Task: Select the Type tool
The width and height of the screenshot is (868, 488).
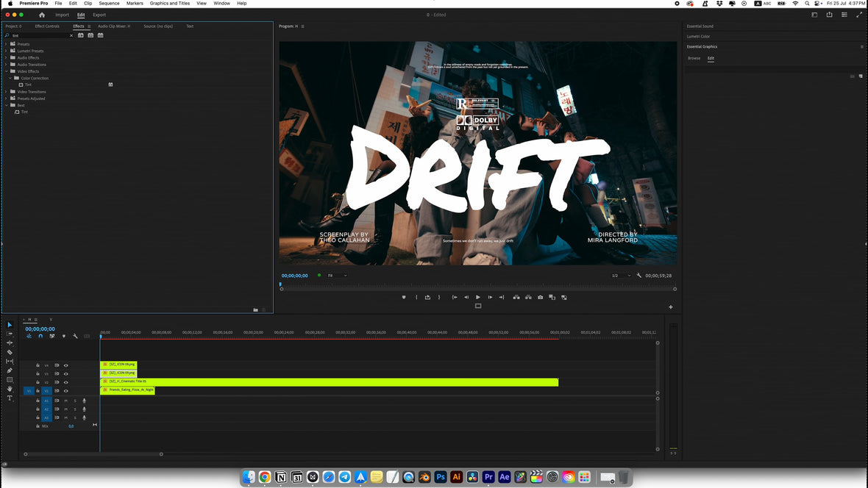Action: [10, 398]
